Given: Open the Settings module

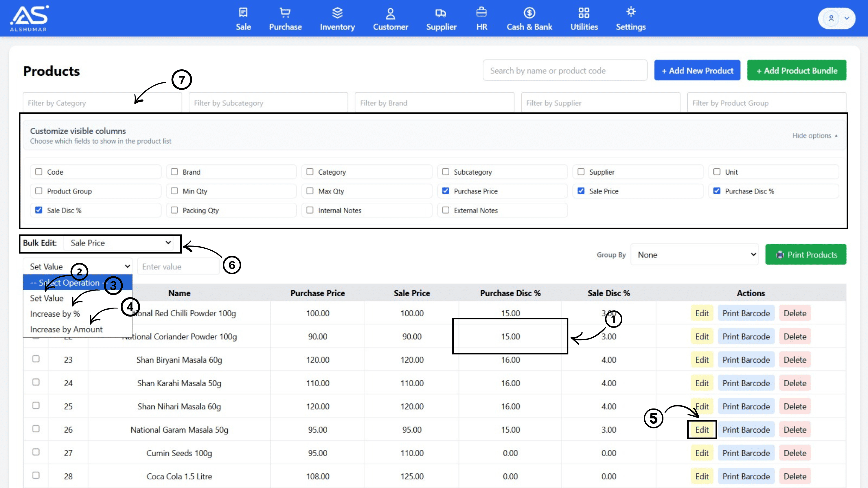Looking at the screenshot, I should tap(630, 19).
